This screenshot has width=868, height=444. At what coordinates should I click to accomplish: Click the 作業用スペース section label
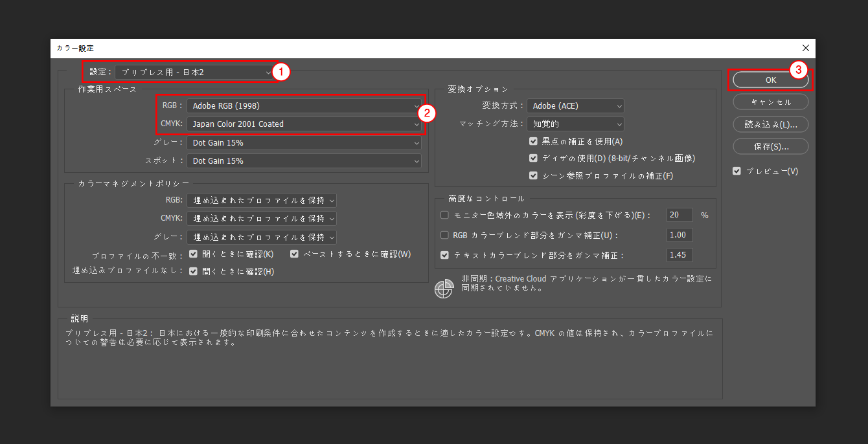pyautogui.click(x=108, y=89)
